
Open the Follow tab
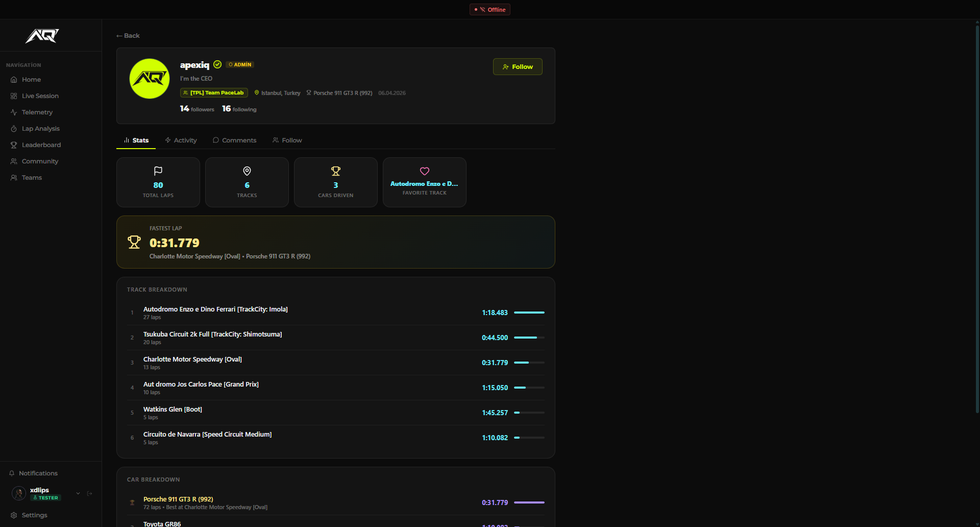[x=287, y=140]
